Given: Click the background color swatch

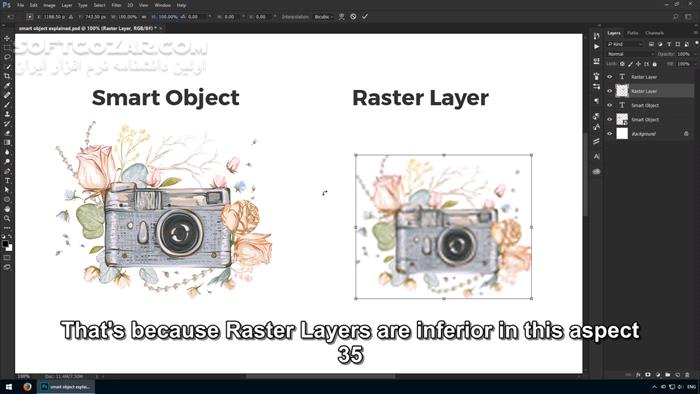Looking at the screenshot, I should click(9, 248).
